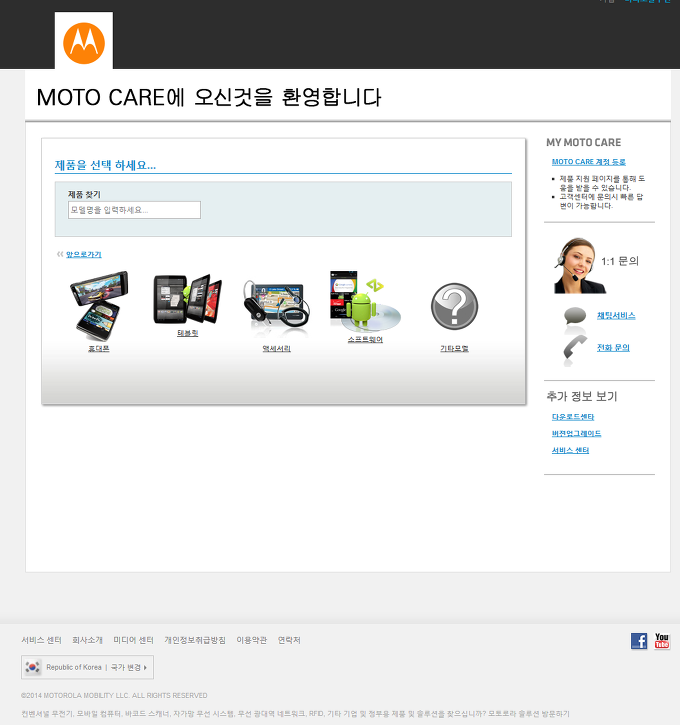This screenshot has width=680, height=725.
Task: Click the footer 미디어 센터 menu item
Action: [134, 640]
